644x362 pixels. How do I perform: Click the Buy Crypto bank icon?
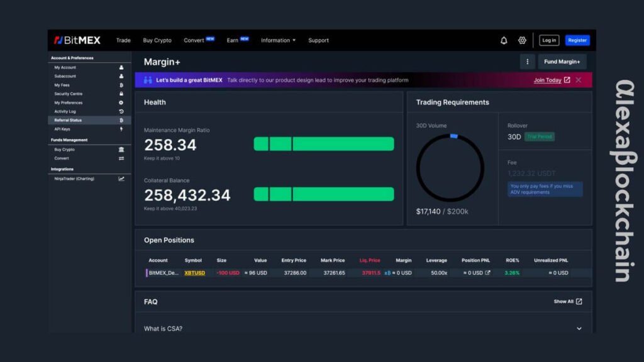coord(121,150)
